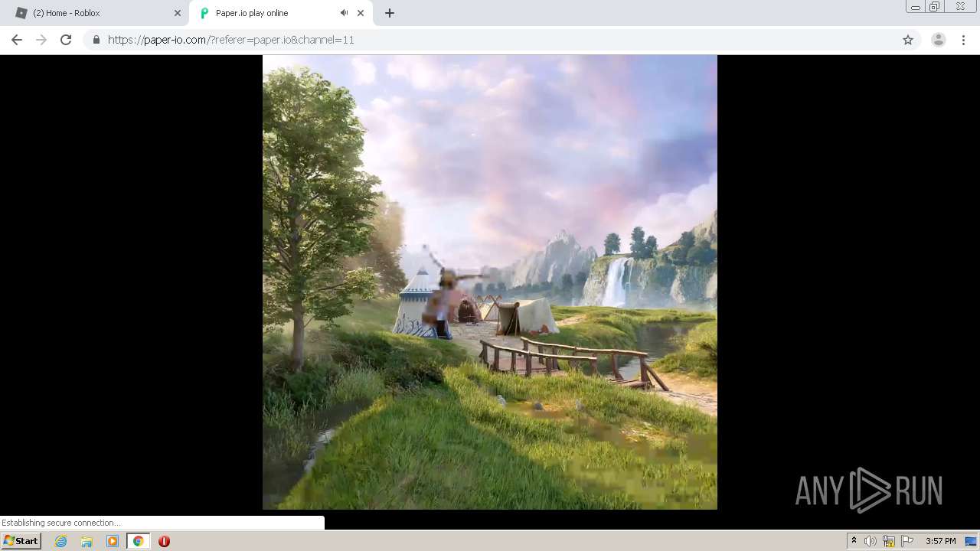Restore down the Chrome window

[935, 7]
